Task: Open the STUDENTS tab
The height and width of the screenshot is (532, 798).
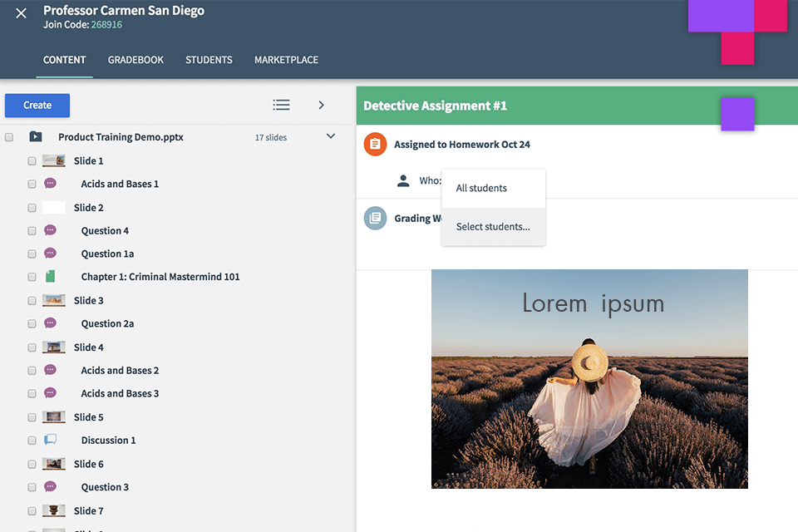Action: 209,60
